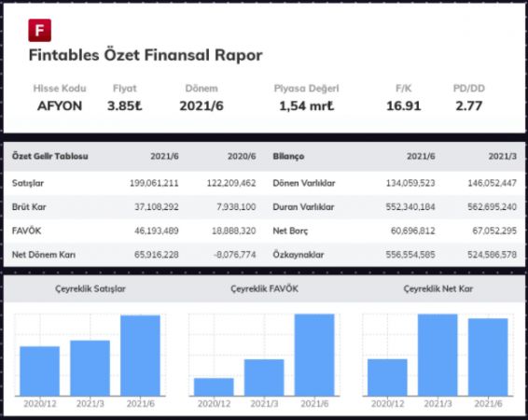Viewport: 528px width, 420px height.
Task: Click the 2021/3 axis label under Çeyreklik FAVÖK
Action: point(264,403)
